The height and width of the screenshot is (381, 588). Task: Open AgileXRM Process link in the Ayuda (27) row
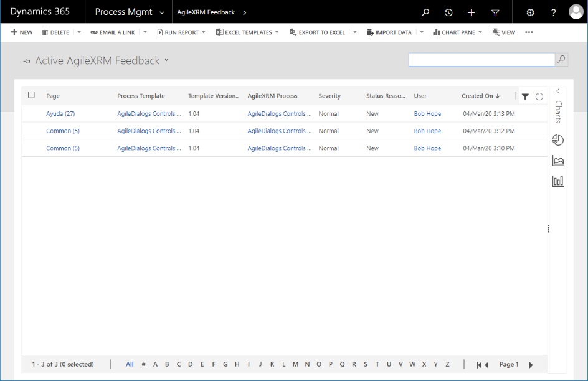click(280, 113)
